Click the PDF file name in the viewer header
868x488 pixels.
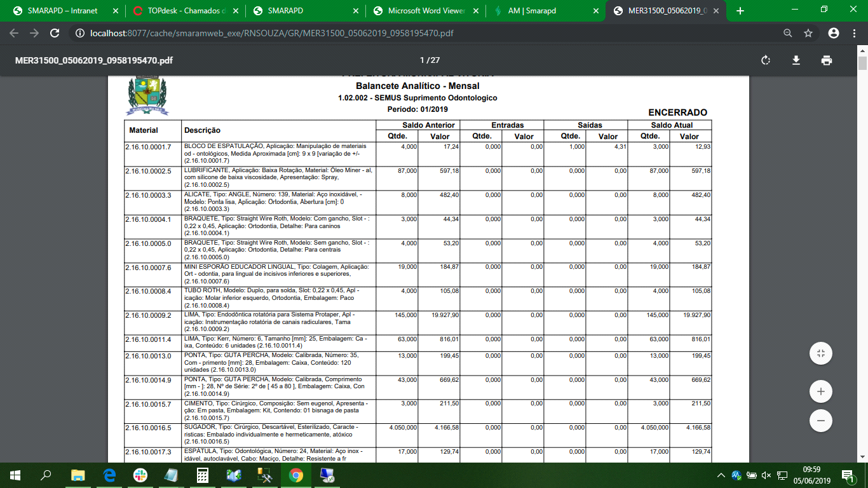click(94, 60)
